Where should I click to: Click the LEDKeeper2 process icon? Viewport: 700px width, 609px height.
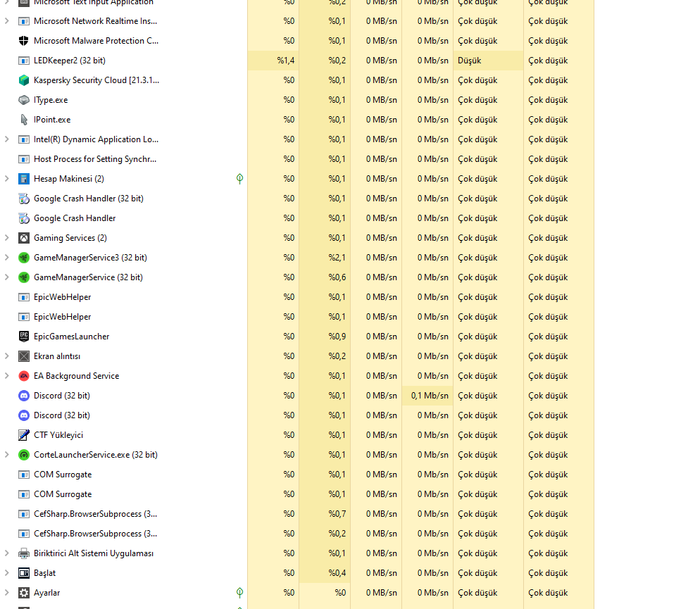tap(24, 61)
